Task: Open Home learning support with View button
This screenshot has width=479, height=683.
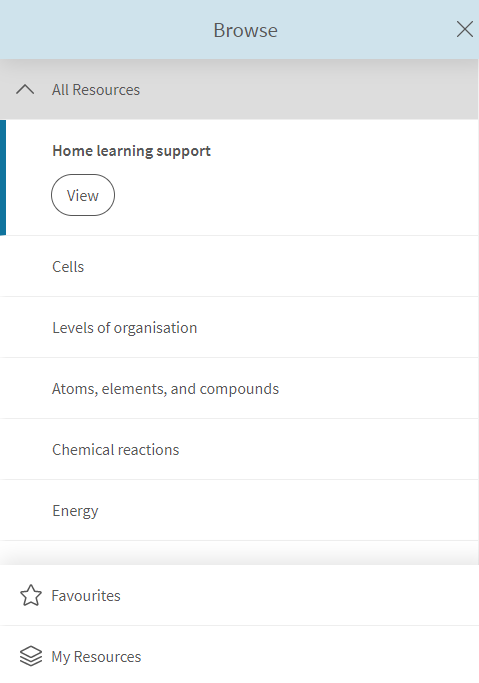Action: pyautogui.click(x=83, y=195)
